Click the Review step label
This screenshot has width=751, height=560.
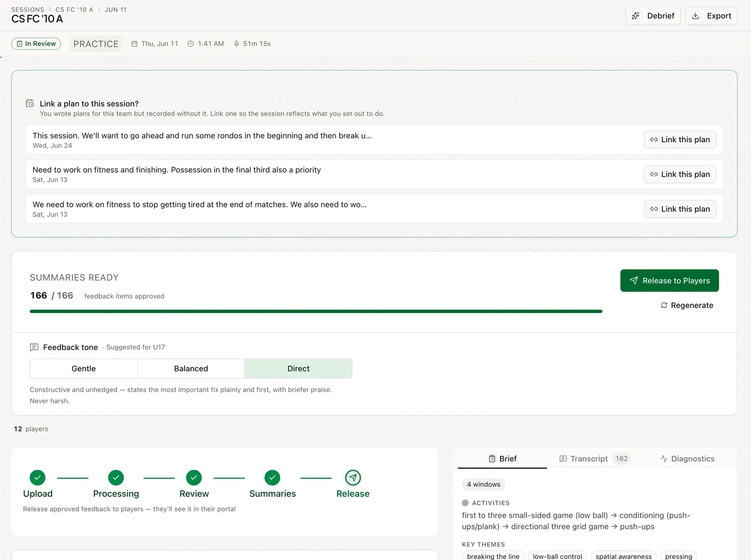(x=194, y=494)
